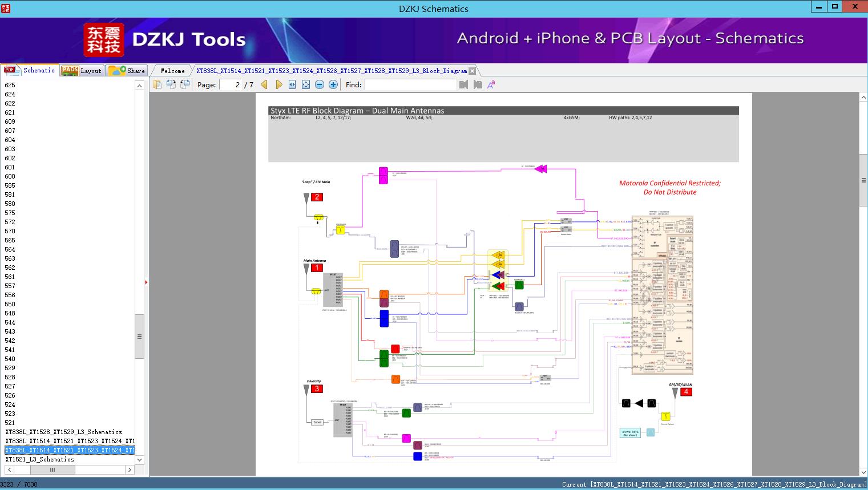Click the document viewer scroll-down arrow

click(x=863, y=472)
